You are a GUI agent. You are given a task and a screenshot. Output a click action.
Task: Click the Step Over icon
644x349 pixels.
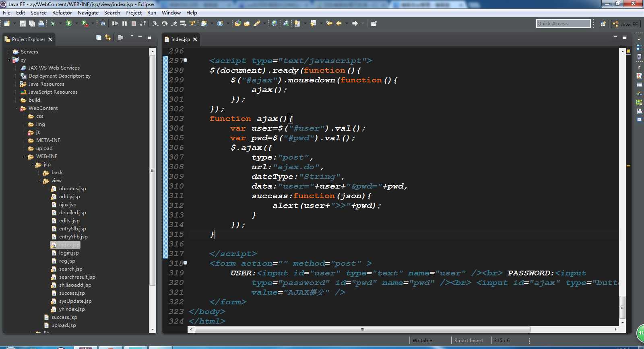click(x=165, y=23)
